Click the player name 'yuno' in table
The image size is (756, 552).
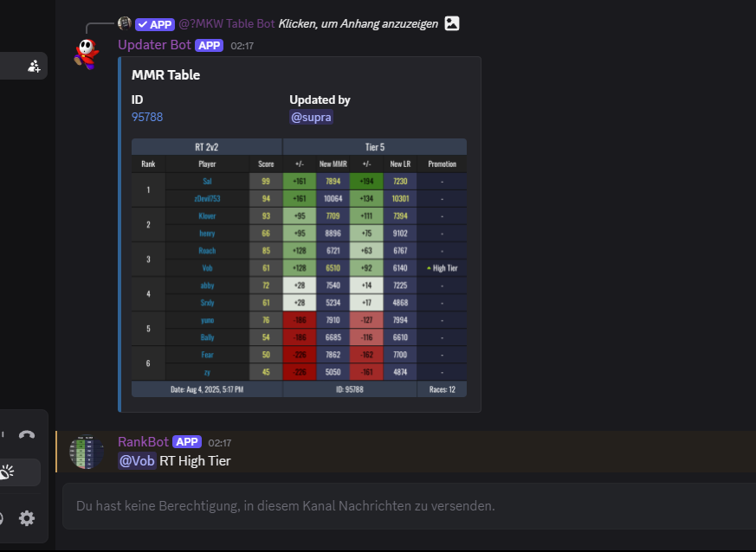pos(207,320)
